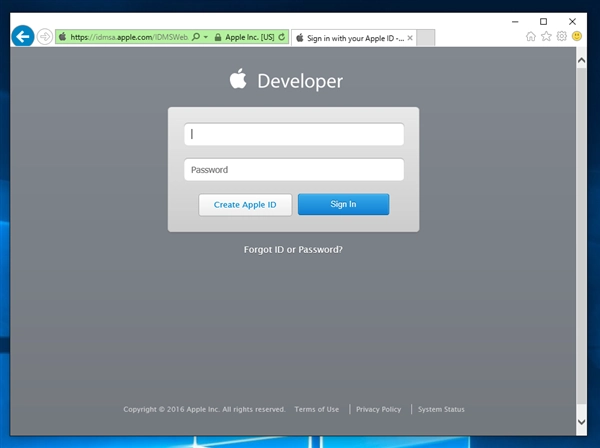The image size is (600, 448).
Task: Click the Create Apple ID button
Action: [245, 205]
